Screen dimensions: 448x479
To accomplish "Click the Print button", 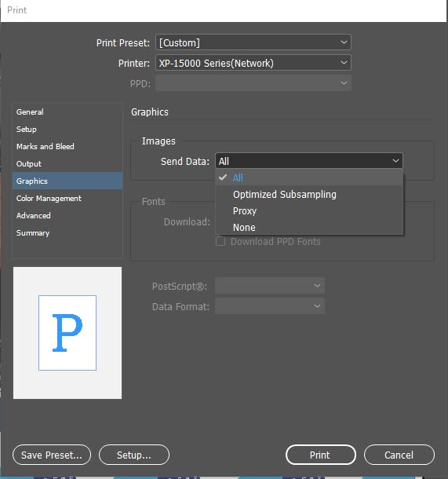I will click(320, 455).
